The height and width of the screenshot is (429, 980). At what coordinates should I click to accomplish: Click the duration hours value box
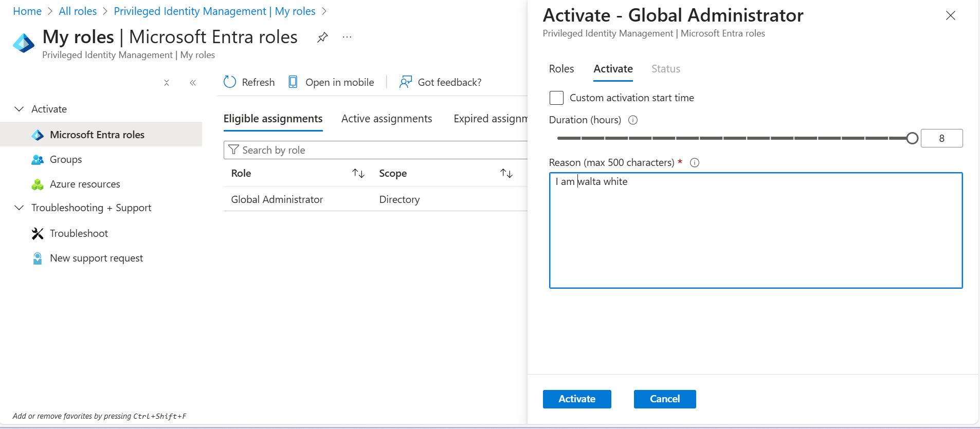click(941, 138)
